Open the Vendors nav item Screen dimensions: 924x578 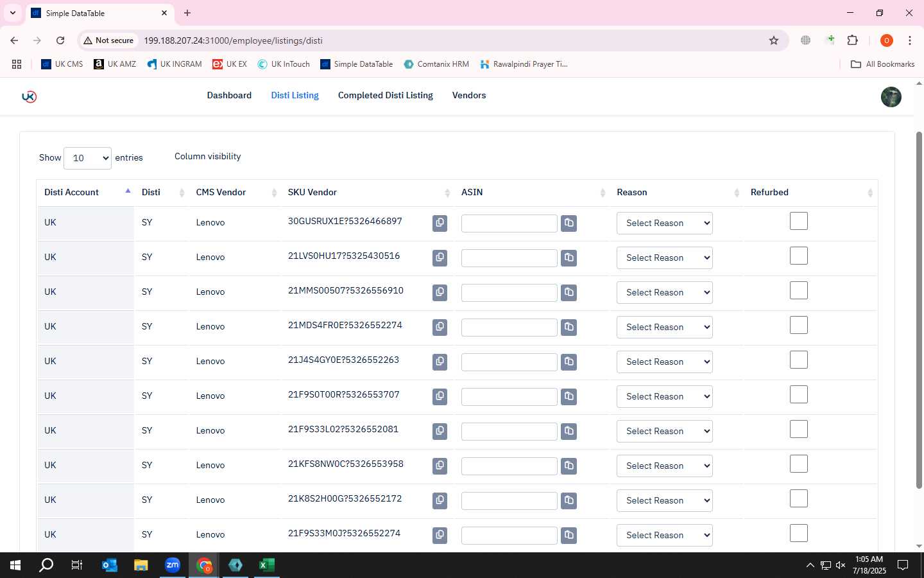469,95
